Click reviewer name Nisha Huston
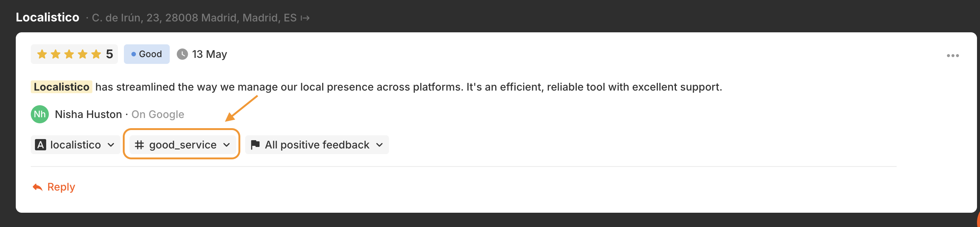 click(88, 114)
